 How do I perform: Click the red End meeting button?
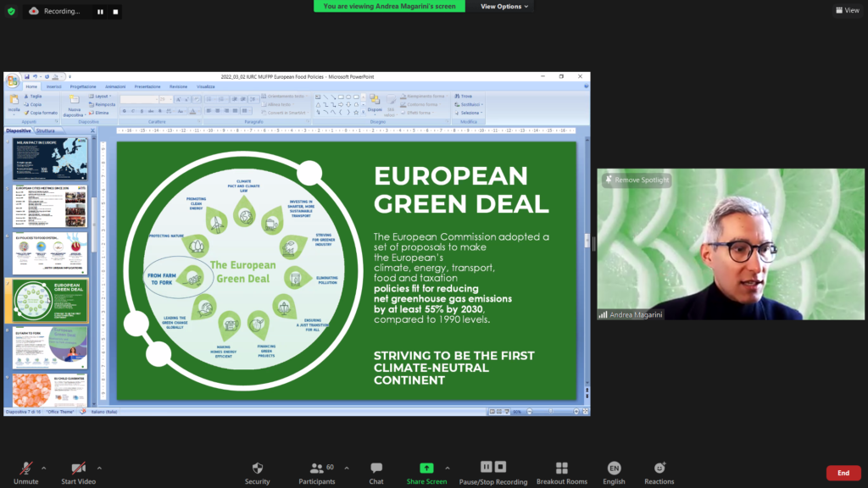(x=843, y=473)
